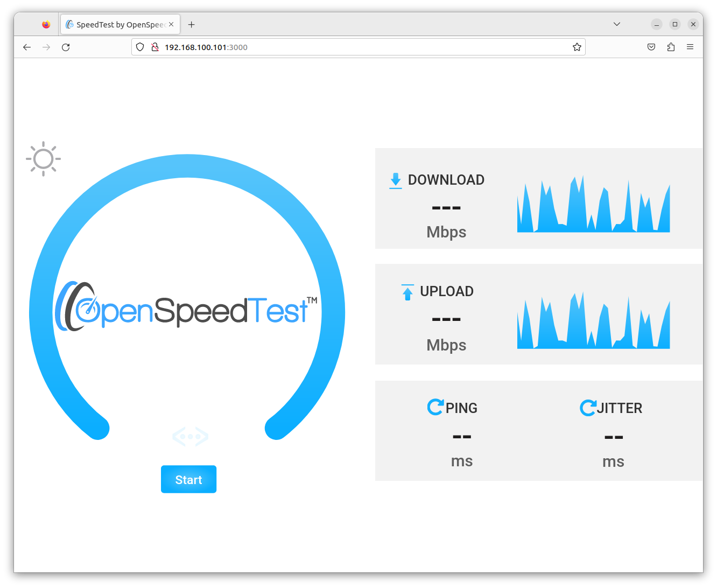717x588 pixels.
Task: Click the ms unit under Jitter
Action: (613, 462)
